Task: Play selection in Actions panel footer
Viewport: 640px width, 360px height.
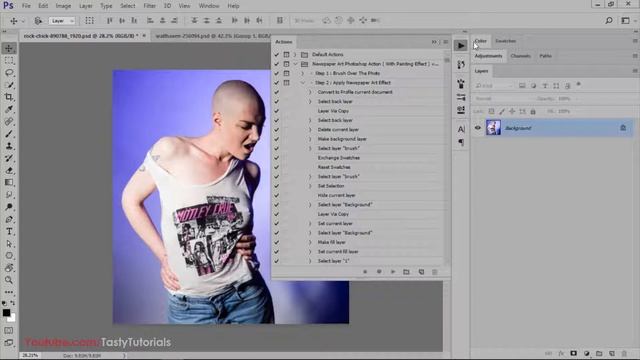Action: pyautogui.click(x=393, y=272)
